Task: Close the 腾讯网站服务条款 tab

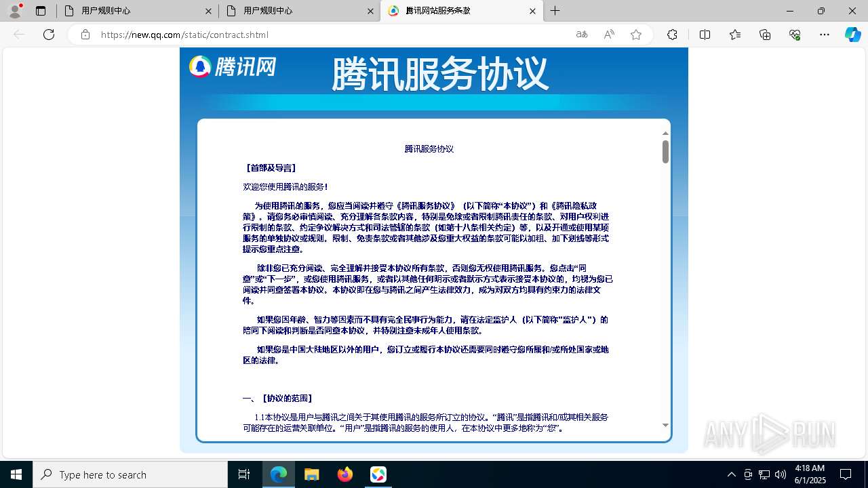Action: click(532, 11)
